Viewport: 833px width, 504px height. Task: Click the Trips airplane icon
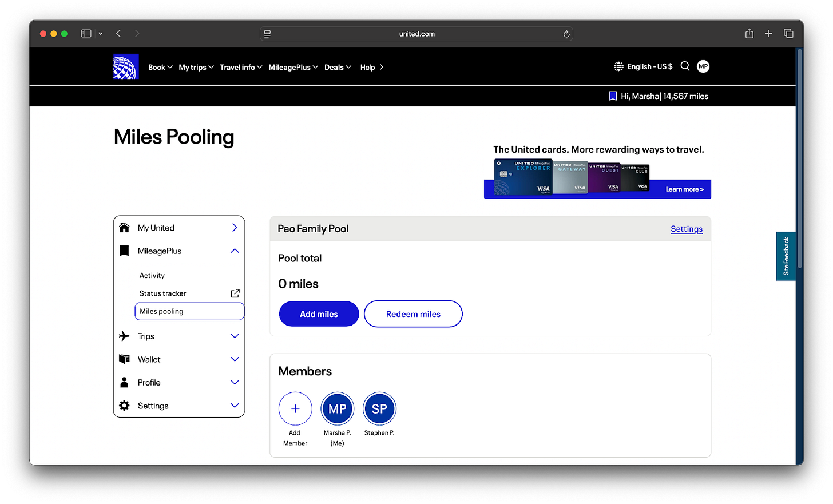click(124, 336)
